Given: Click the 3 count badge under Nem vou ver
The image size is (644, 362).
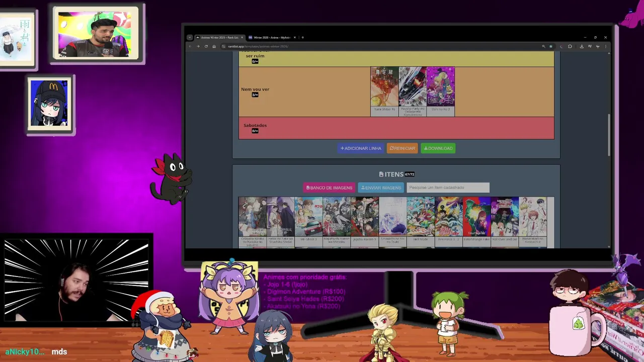Looking at the screenshot, I should tap(255, 95).
